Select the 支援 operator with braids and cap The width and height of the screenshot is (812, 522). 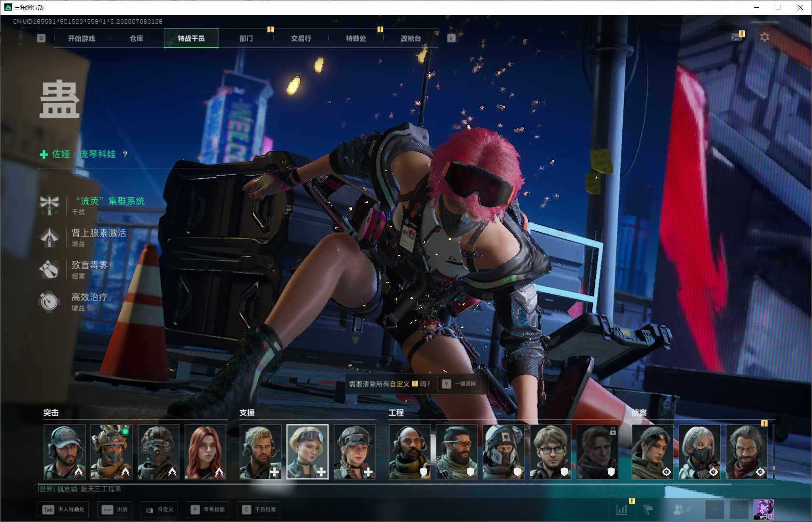click(354, 452)
